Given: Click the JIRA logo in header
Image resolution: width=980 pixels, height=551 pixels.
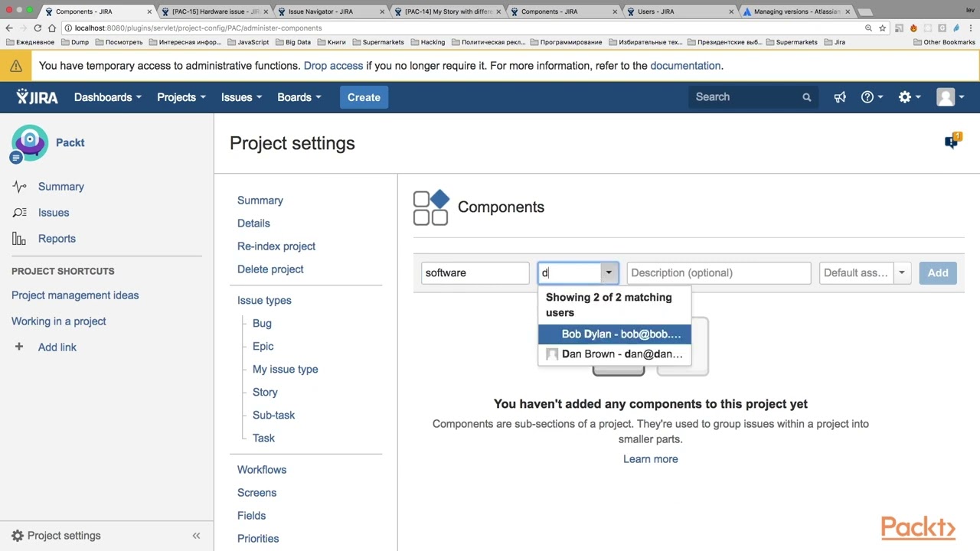Looking at the screenshot, I should pyautogui.click(x=37, y=97).
